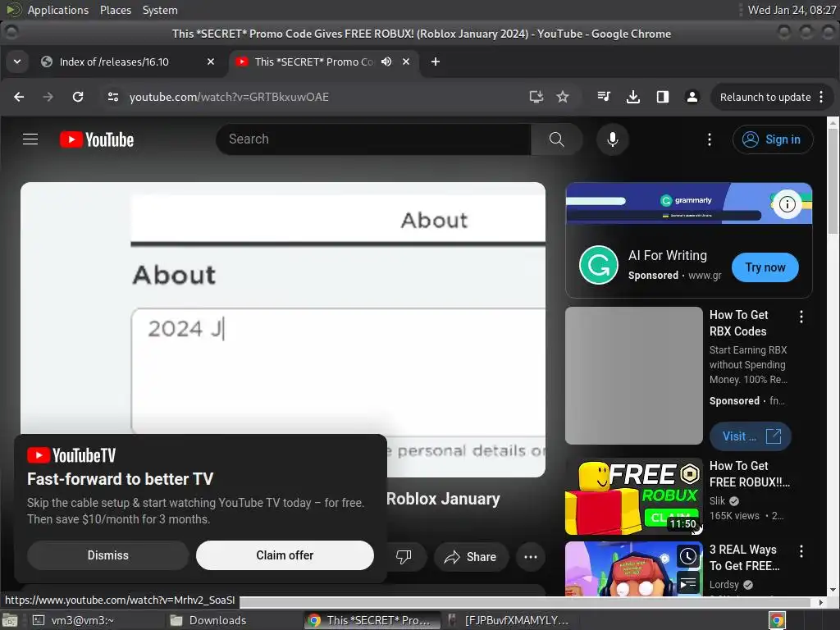Open 'AI For Writing' ad title
This screenshot has width=840, height=630.
(x=668, y=256)
